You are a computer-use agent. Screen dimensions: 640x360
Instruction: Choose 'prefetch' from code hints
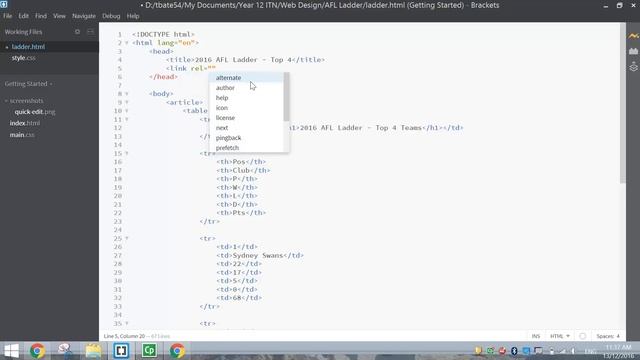pyautogui.click(x=246, y=148)
